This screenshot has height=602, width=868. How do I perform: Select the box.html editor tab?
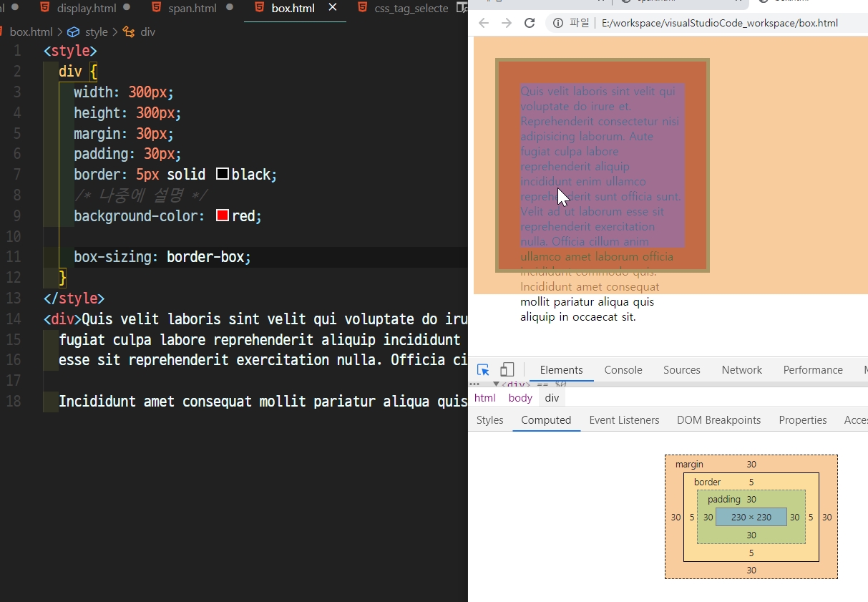click(293, 9)
